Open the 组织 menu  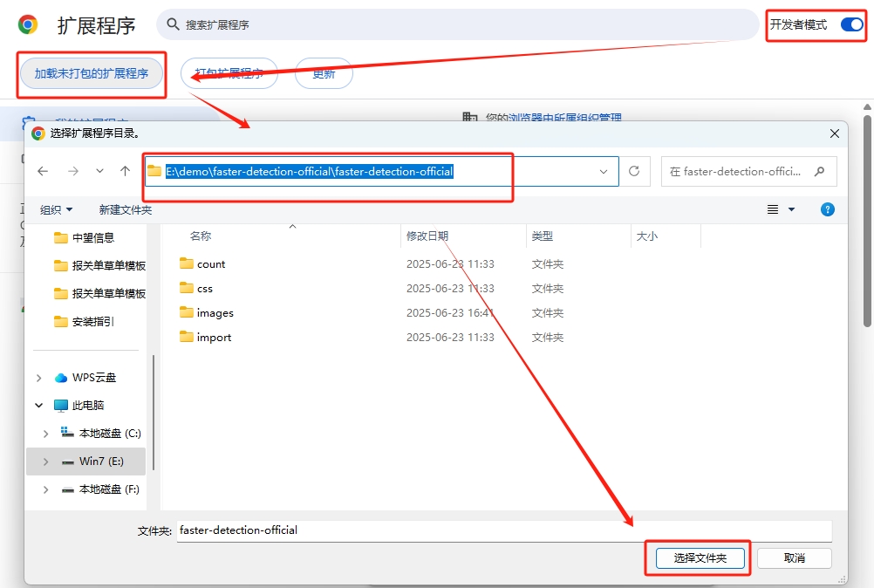coord(57,210)
